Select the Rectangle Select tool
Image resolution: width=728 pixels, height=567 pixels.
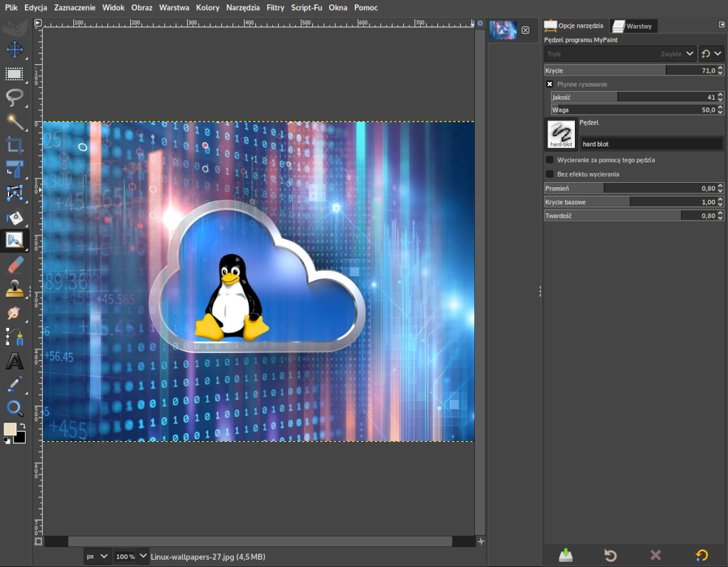pos(14,74)
